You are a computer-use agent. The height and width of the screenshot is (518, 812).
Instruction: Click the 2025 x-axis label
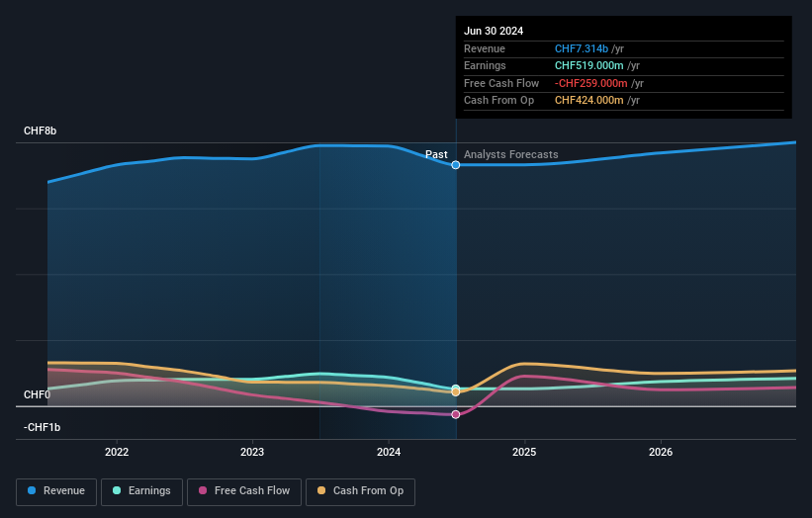(524, 452)
